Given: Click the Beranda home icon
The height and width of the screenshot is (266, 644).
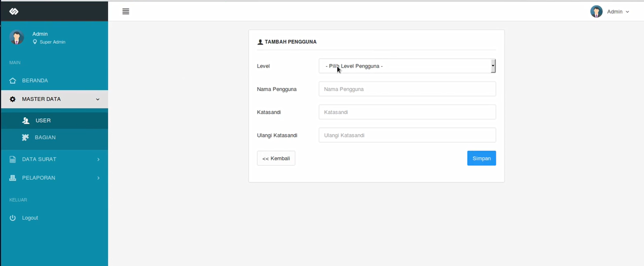Looking at the screenshot, I should 13,81.
